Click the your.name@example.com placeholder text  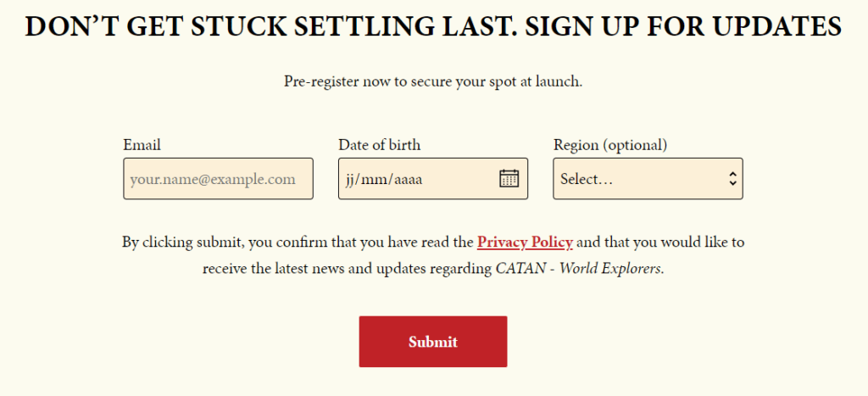pyautogui.click(x=213, y=180)
